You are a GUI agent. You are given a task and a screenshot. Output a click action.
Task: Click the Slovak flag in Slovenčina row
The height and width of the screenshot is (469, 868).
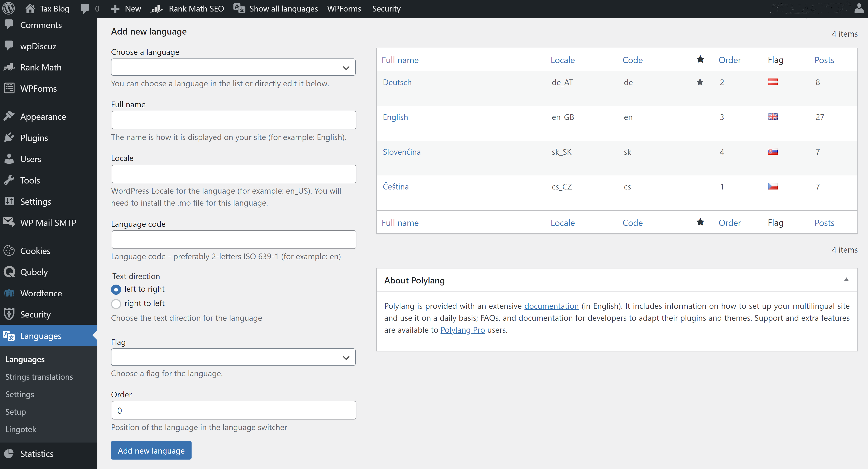(x=773, y=152)
